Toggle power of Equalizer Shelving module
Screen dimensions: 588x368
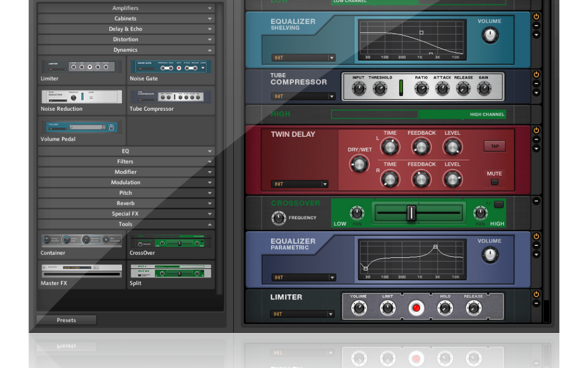(x=536, y=16)
